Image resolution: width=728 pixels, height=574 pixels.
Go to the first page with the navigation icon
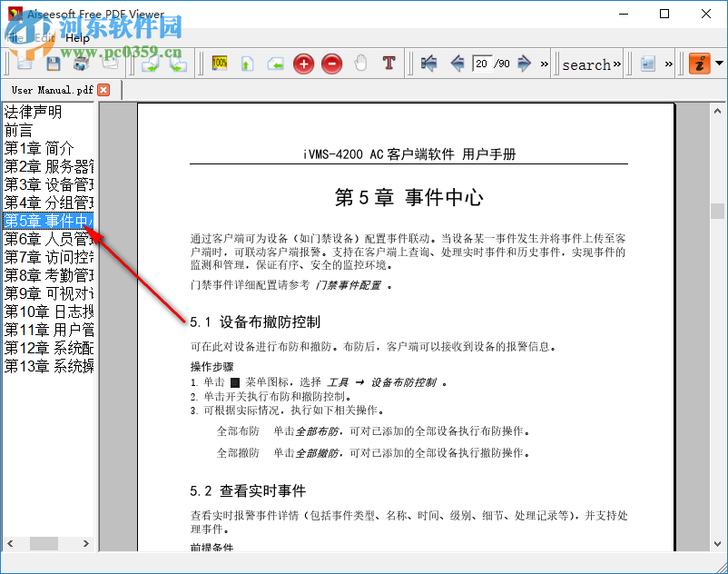coord(428,64)
